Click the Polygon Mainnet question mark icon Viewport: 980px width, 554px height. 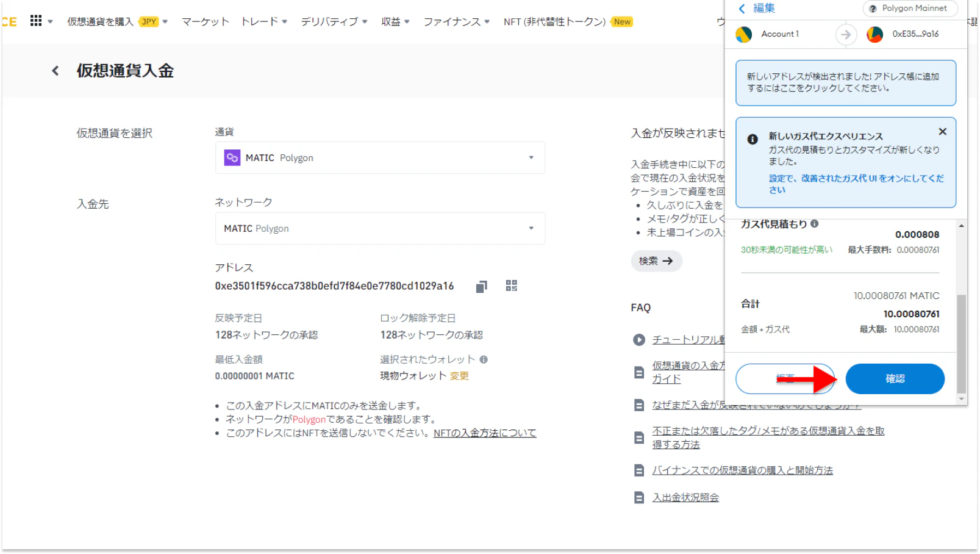873,9
